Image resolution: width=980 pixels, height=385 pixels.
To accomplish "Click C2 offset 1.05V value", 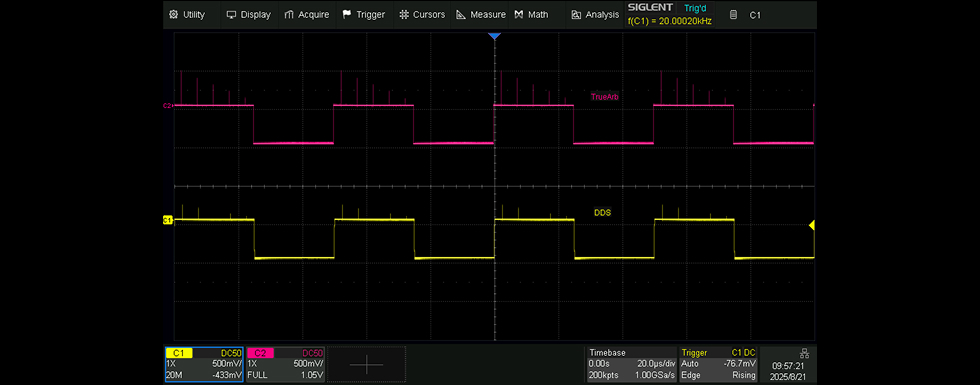I will coord(312,375).
